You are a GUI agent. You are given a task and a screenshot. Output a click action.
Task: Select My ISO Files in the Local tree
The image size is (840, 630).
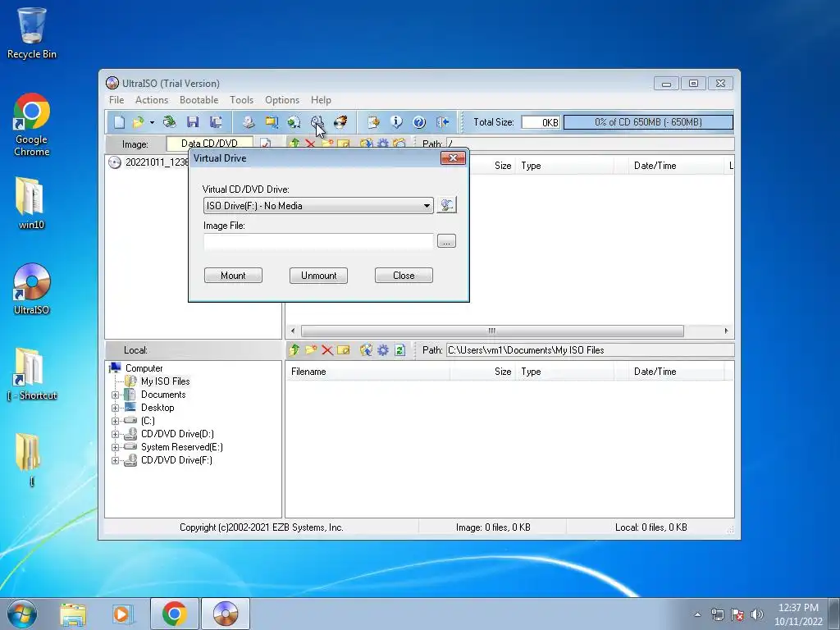[165, 381]
